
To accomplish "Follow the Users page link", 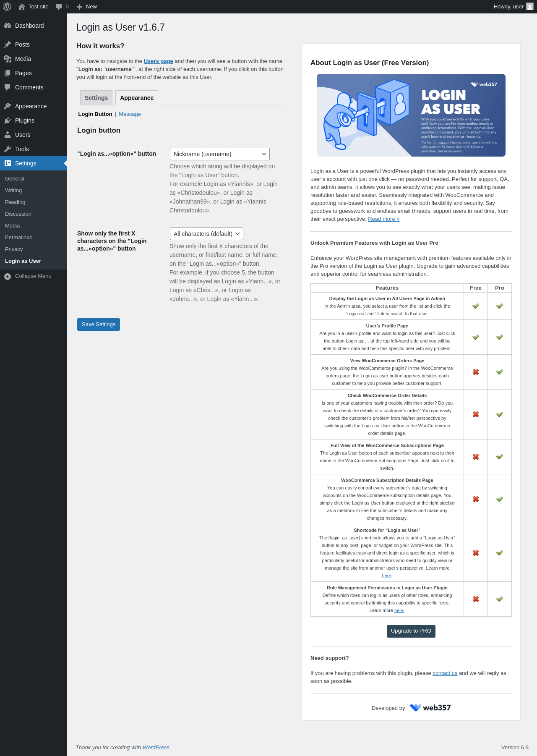I will [x=159, y=61].
